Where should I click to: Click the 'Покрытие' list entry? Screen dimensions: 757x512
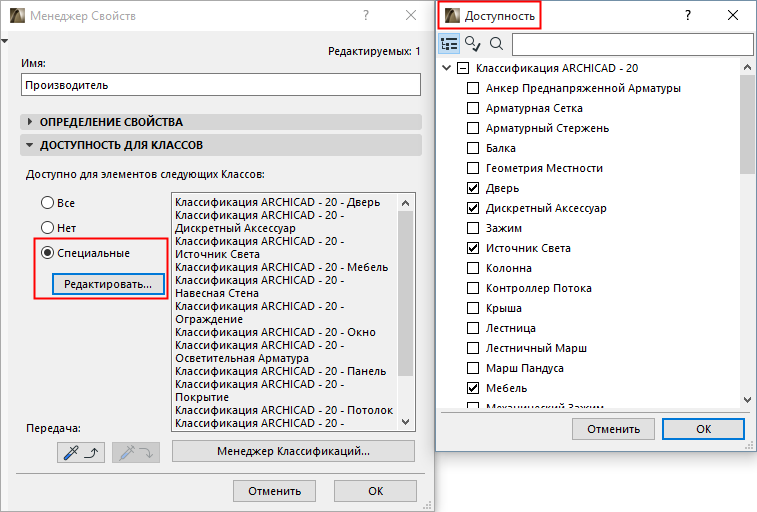202,398
